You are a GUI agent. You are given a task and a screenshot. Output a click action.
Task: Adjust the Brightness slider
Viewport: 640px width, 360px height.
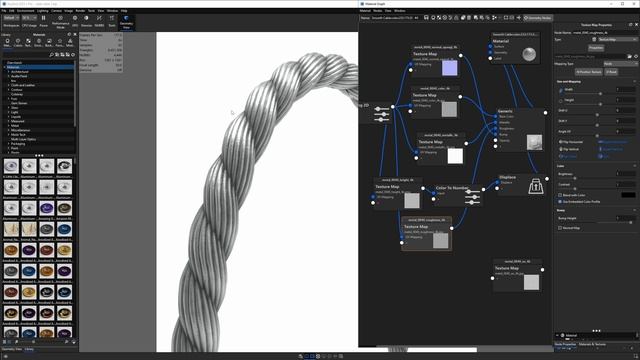click(x=575, y=178)
